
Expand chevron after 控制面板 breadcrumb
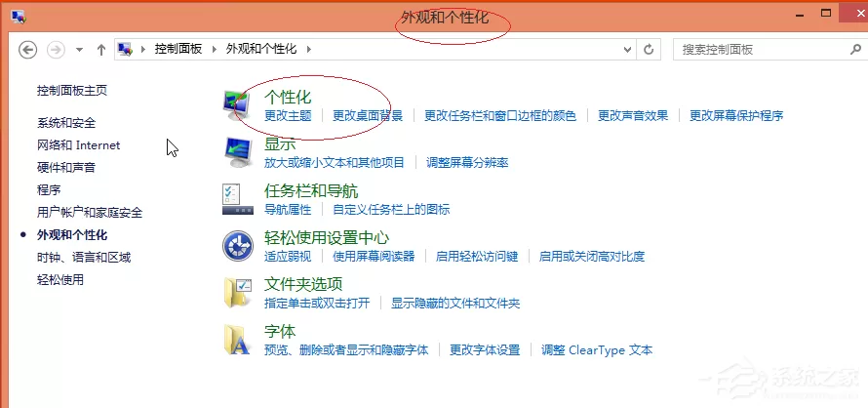point(215,50)
